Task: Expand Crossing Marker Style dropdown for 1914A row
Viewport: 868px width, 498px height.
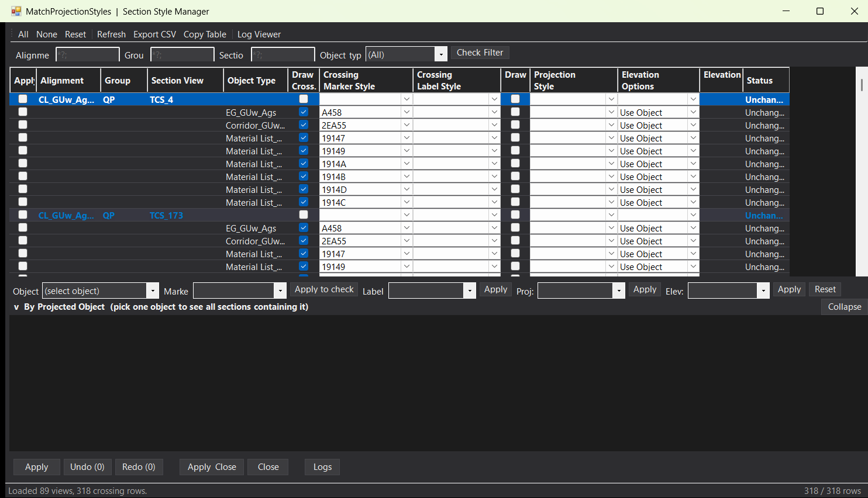Action: (407, 164)
